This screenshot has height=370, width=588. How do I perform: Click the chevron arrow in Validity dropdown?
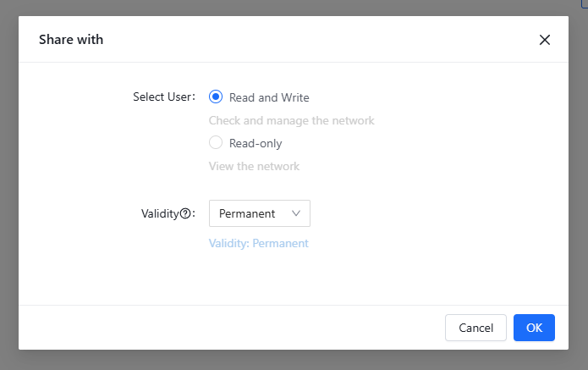(x=296, y=213)
